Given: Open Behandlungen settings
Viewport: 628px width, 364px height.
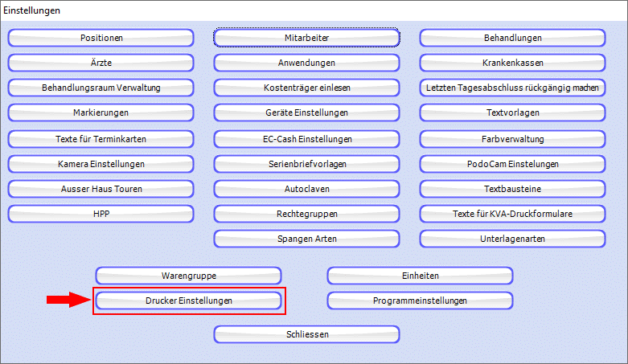Looking at the screenshot, I should coord(512,38).
